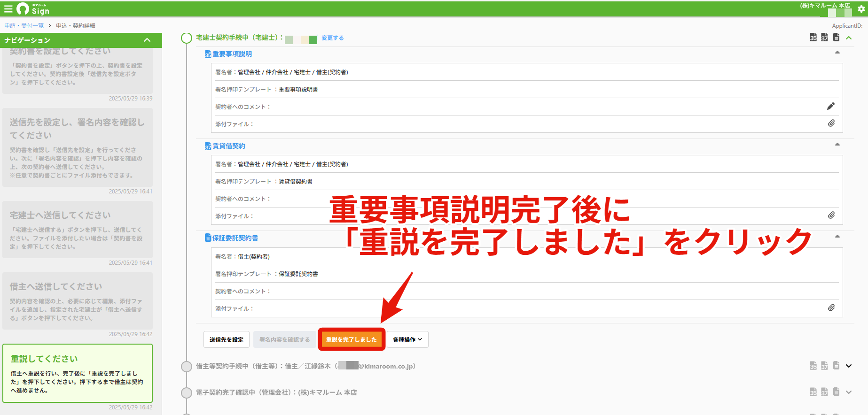The width and height of the screenshot is (868, 415).
Task: Click the 申込・契約詳細 breadcrumb text
Action: pyautogui.click(x=76, y=26)
